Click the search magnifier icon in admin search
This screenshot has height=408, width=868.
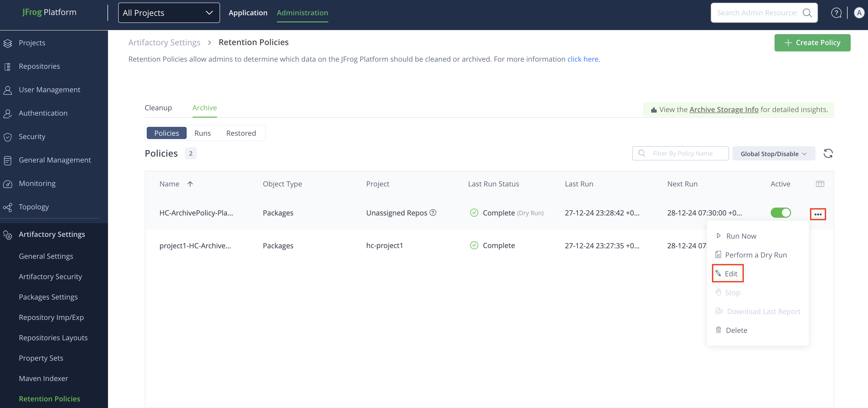(807, 13)
